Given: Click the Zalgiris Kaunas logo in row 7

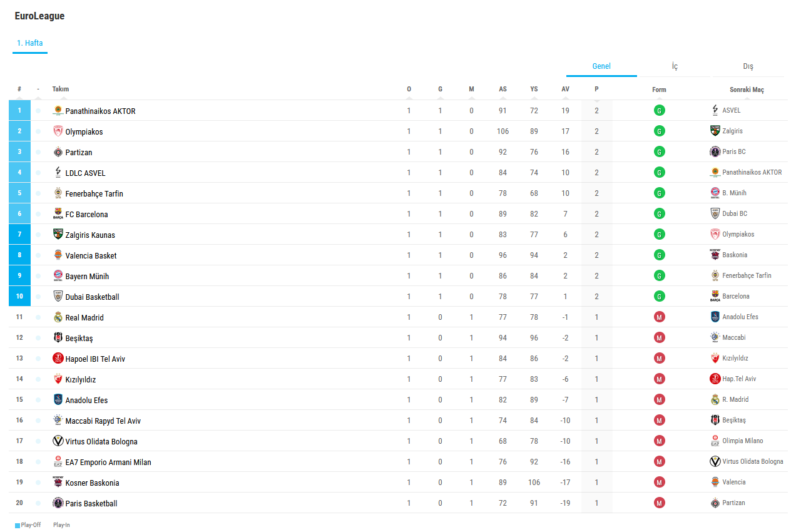Looking at the screenshot, I should click(x=58, y=235).
